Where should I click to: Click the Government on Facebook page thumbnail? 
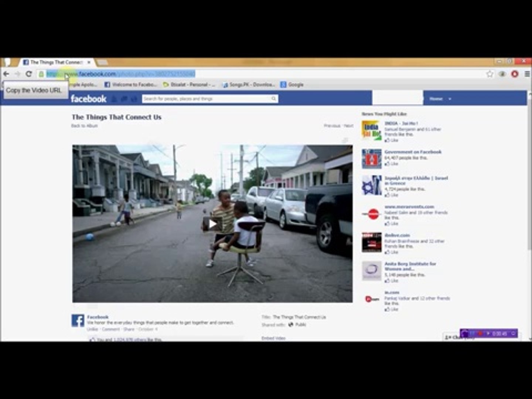[371, 159]
